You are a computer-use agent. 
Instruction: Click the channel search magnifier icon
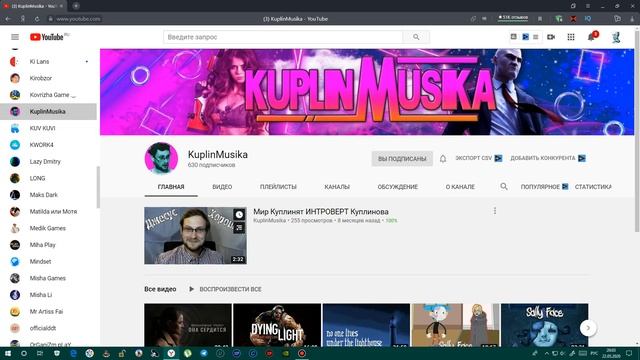point(504,187)
